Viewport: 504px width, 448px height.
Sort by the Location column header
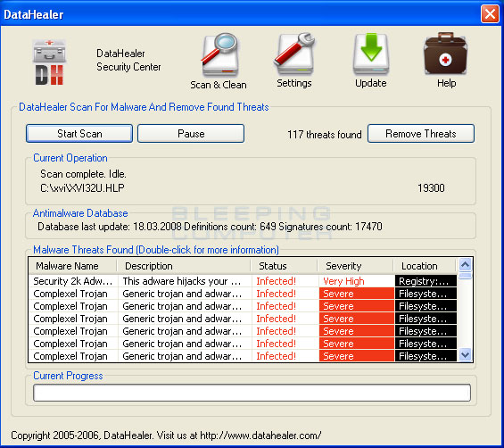(425, 266)
